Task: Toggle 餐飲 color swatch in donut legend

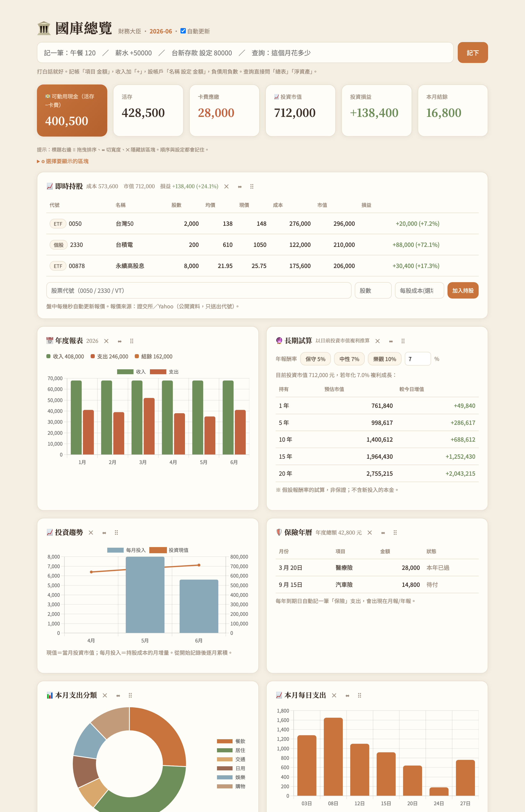Action: pos(225,741)
